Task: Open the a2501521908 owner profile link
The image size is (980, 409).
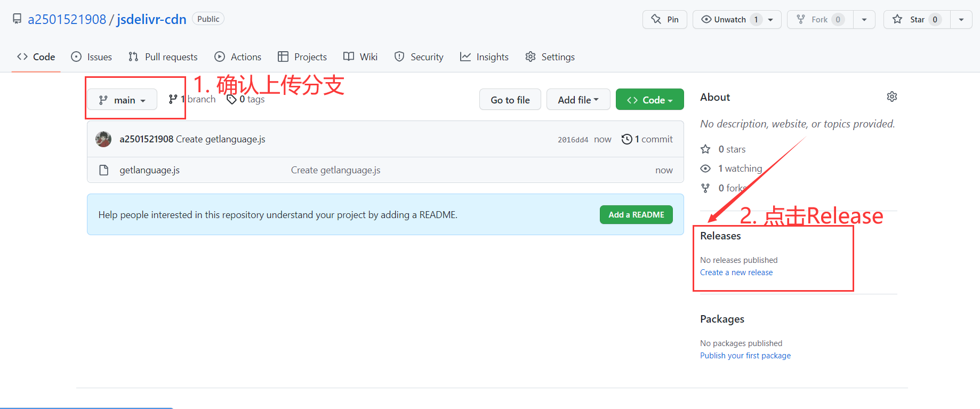Action: tap(67, 19)
